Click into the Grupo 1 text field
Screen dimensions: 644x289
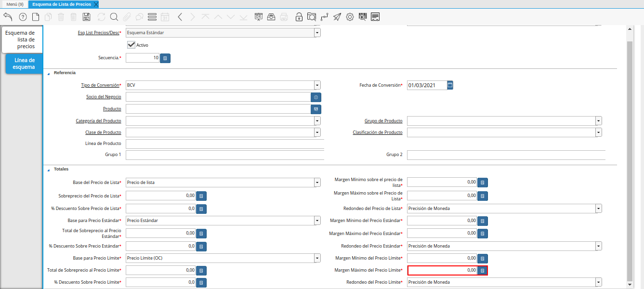[224, 155]
